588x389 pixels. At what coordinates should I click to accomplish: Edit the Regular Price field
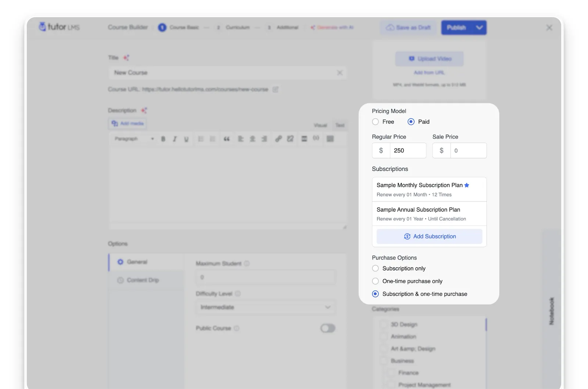[x=408, y=150]
